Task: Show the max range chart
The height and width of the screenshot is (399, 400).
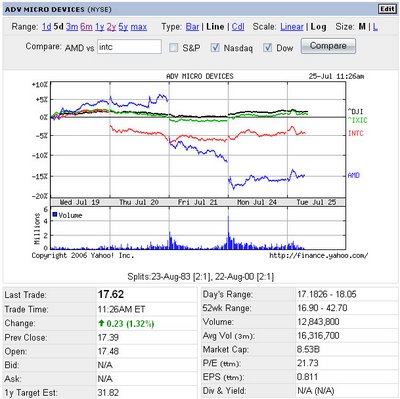Action: point(139,27)
